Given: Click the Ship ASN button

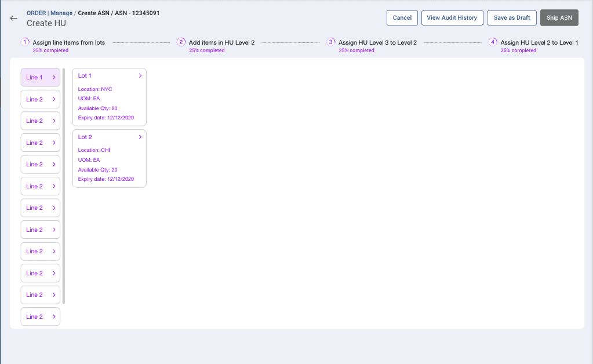Looking at the screenshot, I should 559,18.
